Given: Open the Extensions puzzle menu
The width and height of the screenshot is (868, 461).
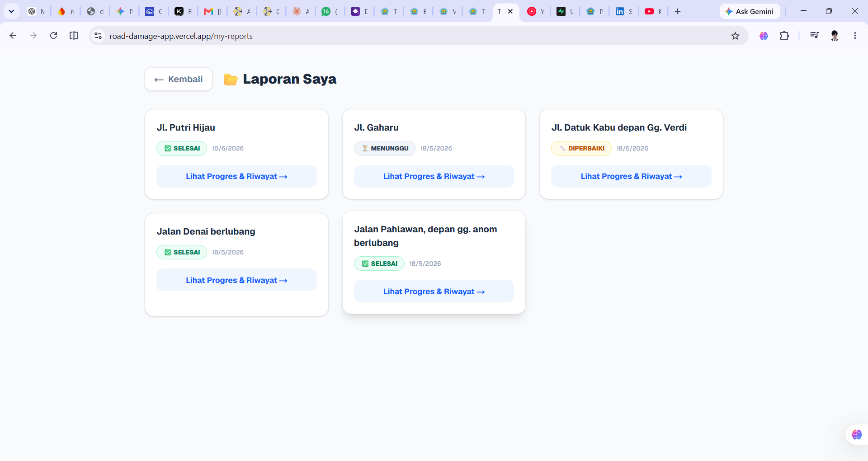Looking at the screenshot, I should [784, 36].
